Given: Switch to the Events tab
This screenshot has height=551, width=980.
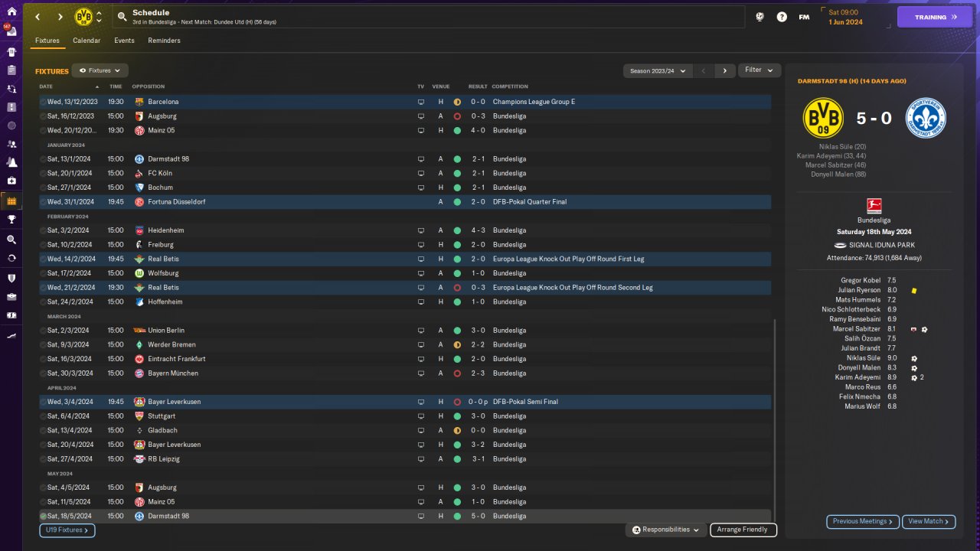Looking at the screenshot, I should pyautogui.click(x=124, y=41).
